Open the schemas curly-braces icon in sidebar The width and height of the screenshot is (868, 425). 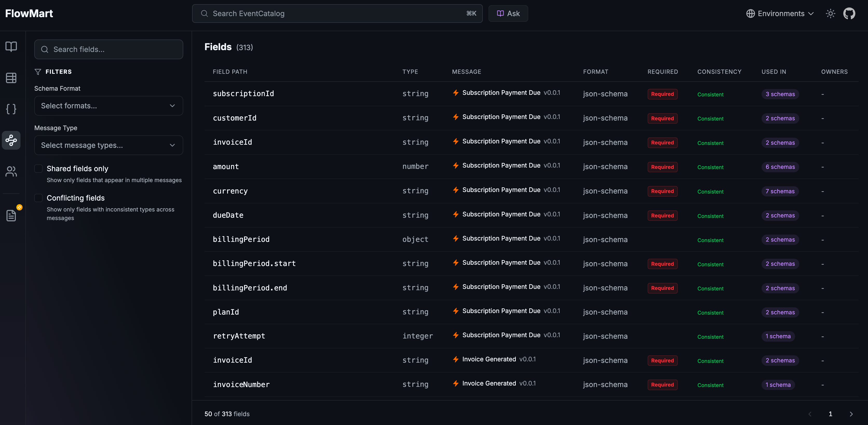click(x=11, y=109)
